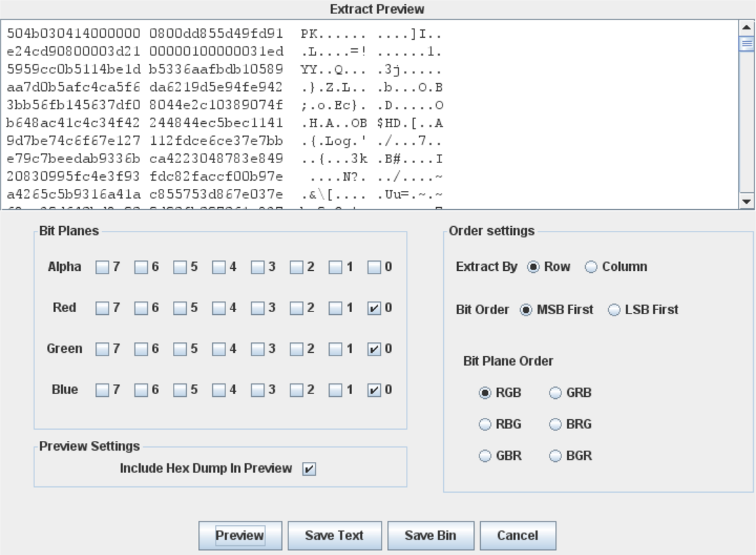Clear Blue bit plane 0 checkbox
This screenshot has height=555, width=756.
click(x=374, y=390)
